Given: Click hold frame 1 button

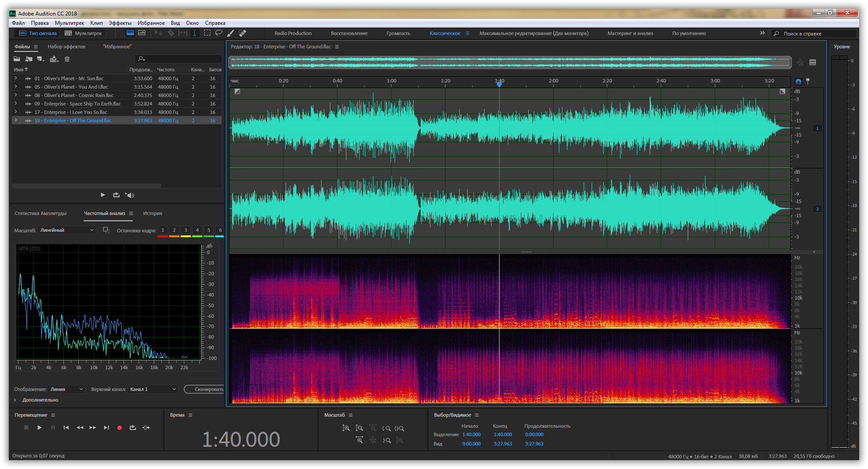Looking at the screenshot, I should 163,230.
